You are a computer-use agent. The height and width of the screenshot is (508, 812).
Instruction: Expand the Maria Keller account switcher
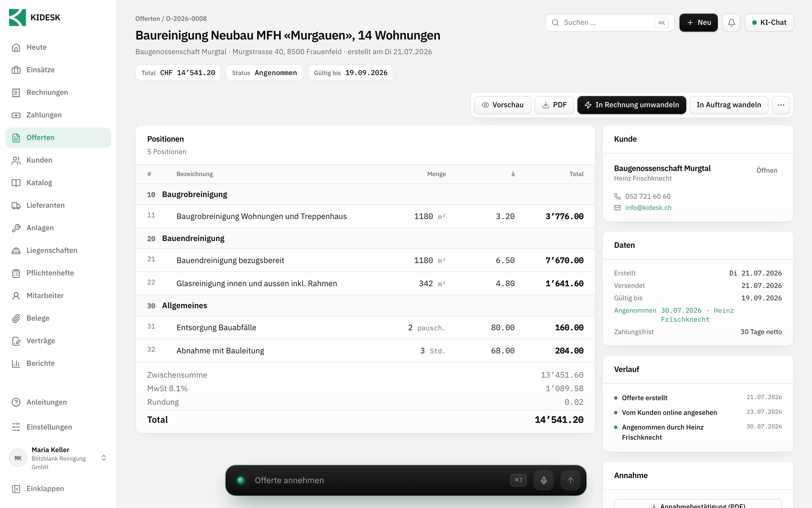coord(104,458)
